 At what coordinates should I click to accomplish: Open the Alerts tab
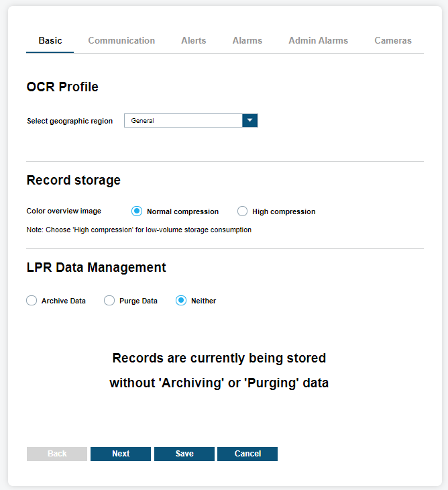[193, 41]
